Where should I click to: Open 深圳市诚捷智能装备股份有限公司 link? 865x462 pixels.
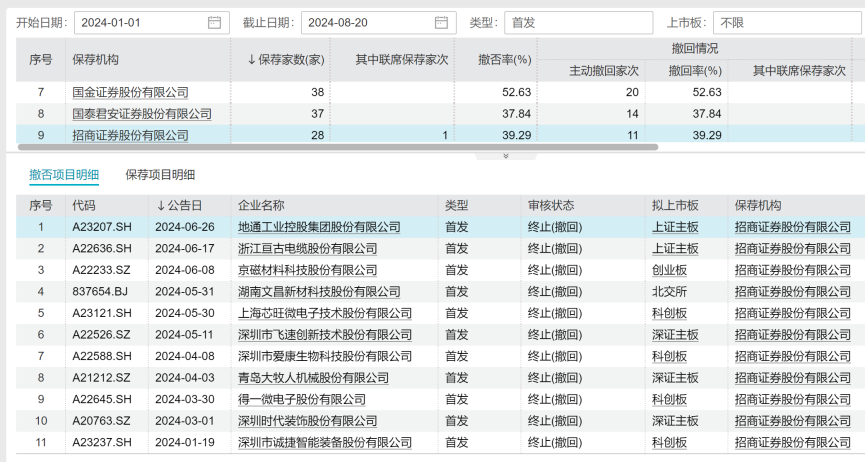(325, 442)
